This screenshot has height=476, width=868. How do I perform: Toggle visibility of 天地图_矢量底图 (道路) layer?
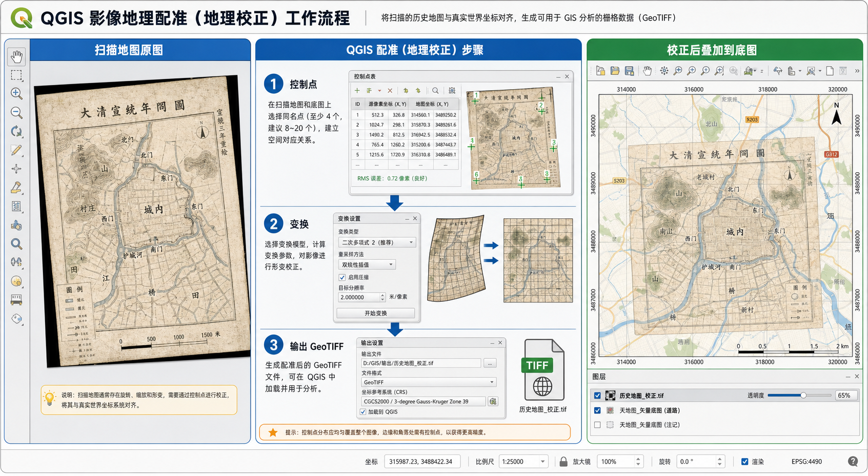click(x=597, y=410)
